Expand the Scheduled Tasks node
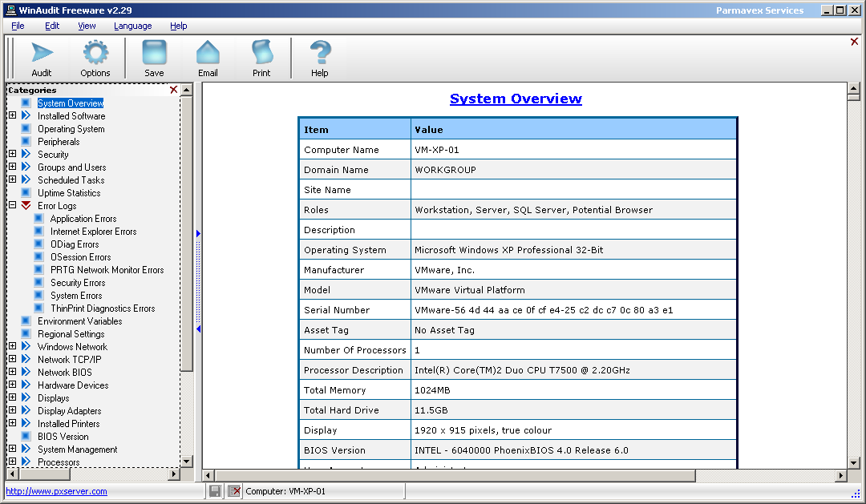 [x=12, y=179]
